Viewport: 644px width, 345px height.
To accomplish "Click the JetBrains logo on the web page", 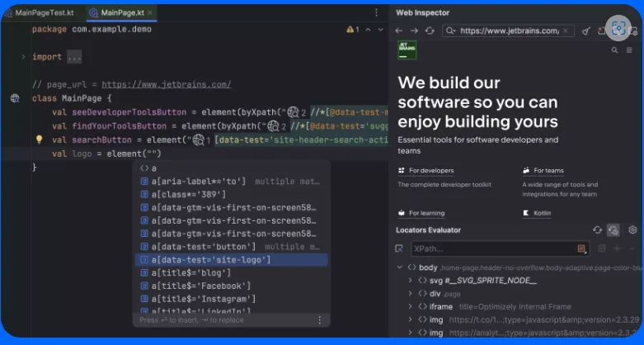I will tap(407, 50).
